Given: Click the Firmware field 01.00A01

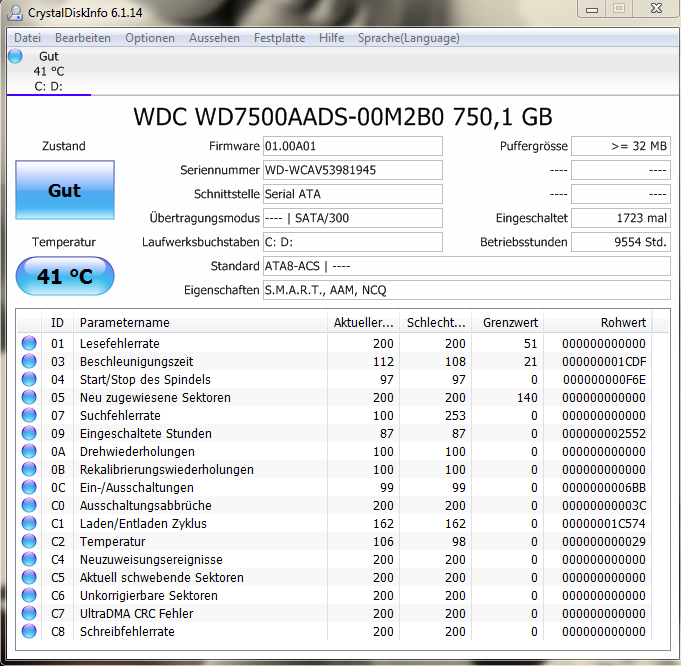Looking at the screenshot, I should pos(353,146).
